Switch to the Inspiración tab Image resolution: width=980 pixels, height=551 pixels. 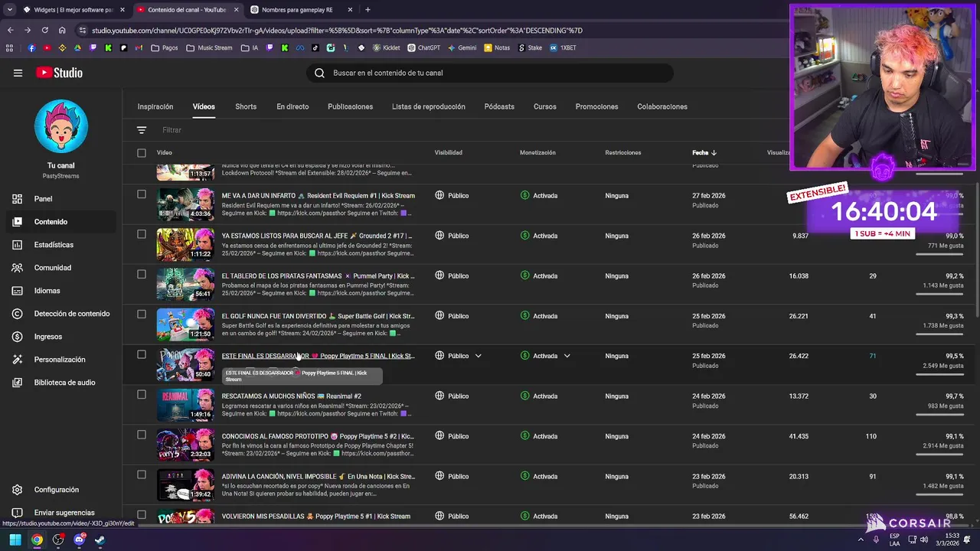155,107
